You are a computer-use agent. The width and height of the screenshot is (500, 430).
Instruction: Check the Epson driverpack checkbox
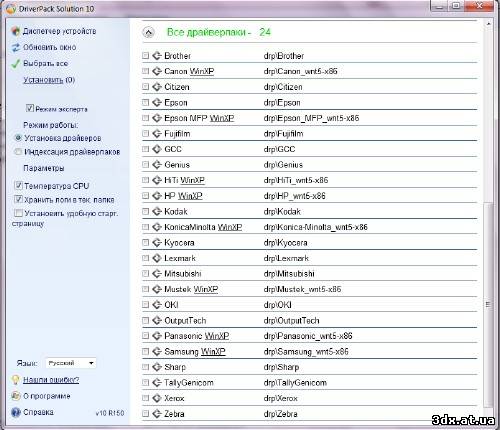point(145,102)
